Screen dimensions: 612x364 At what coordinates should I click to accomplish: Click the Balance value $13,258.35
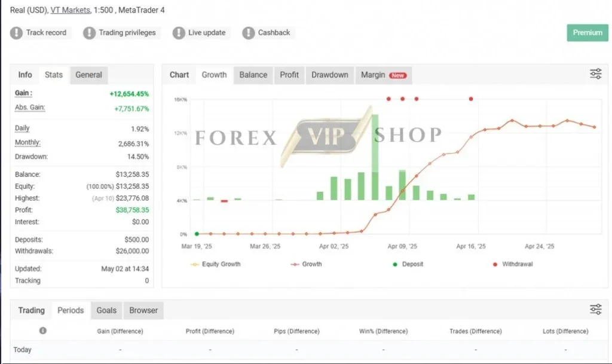(132, 175)
